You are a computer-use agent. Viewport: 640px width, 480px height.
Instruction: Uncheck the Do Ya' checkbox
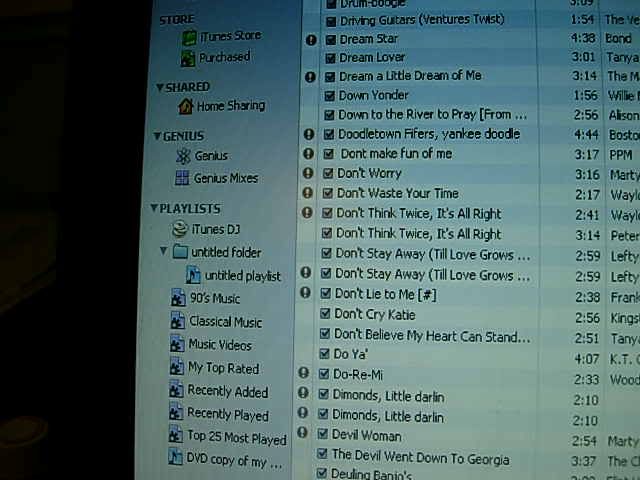(x=324, y=353)
